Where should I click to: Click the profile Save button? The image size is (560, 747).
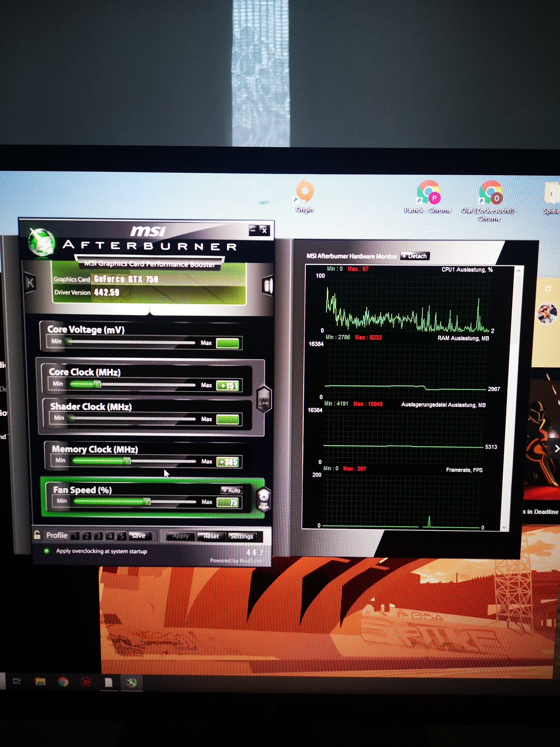coord(140,536)
